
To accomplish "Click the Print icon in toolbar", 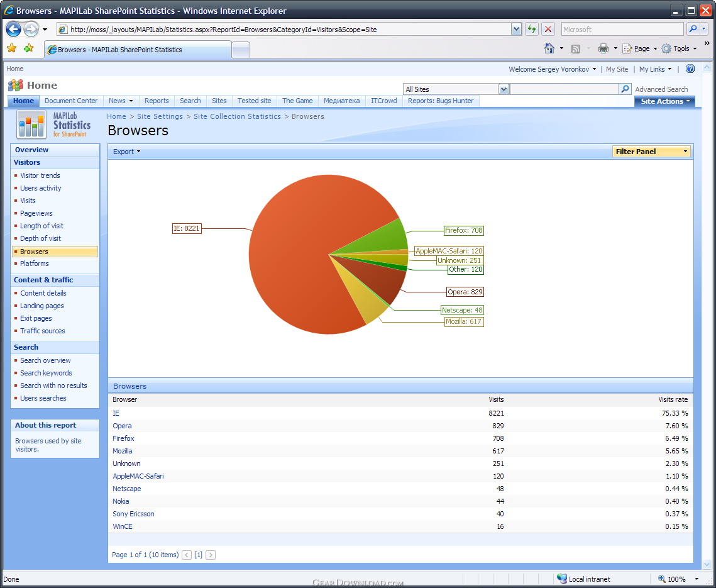I will pyautogui.click(x=603, y=48).
